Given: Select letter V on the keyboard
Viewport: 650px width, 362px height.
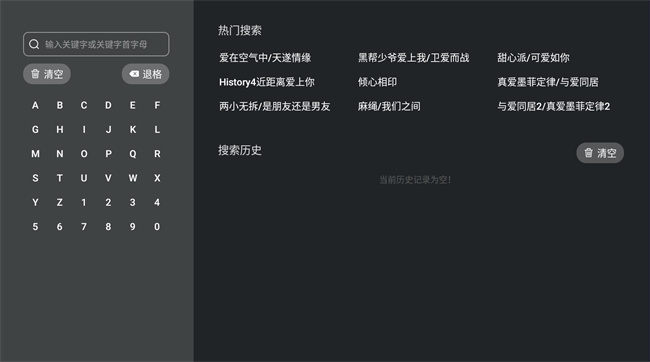Looking at the screenshot, I should point(108,178).
